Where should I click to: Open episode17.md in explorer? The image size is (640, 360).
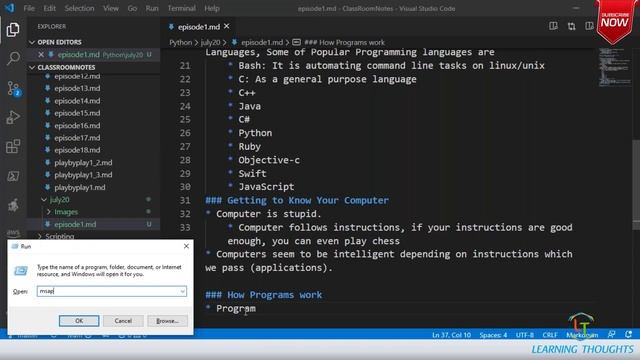tap(77, 138)
